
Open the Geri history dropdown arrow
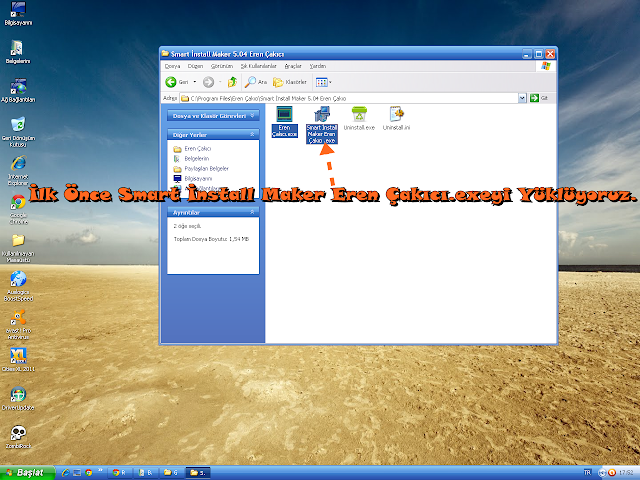pyautogui.click(x=195, y=82)
